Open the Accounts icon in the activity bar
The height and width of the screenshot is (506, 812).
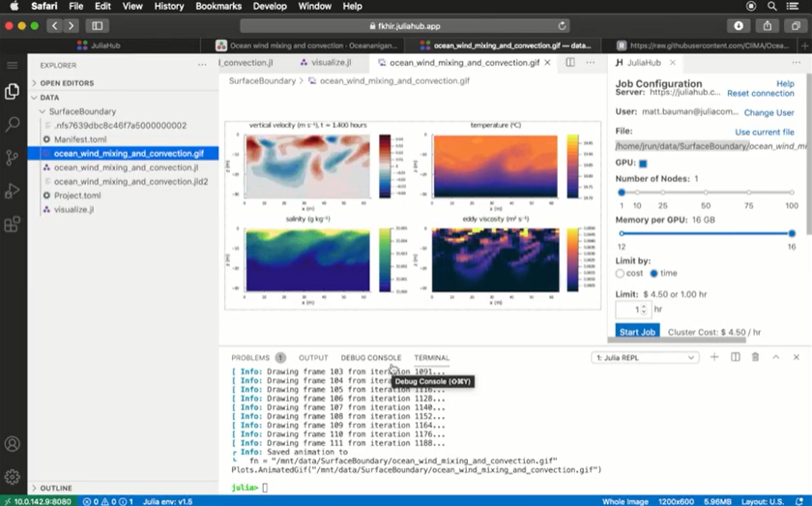coord(12,444)
